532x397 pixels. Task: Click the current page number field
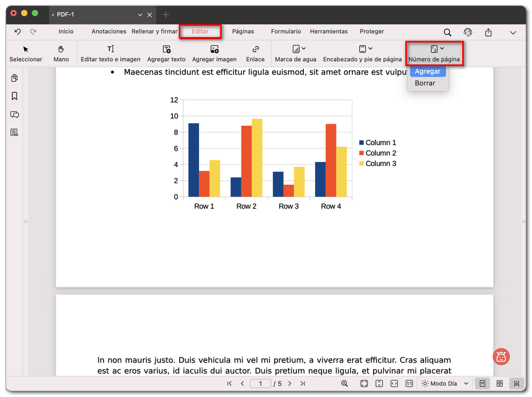tap(260, 384)
